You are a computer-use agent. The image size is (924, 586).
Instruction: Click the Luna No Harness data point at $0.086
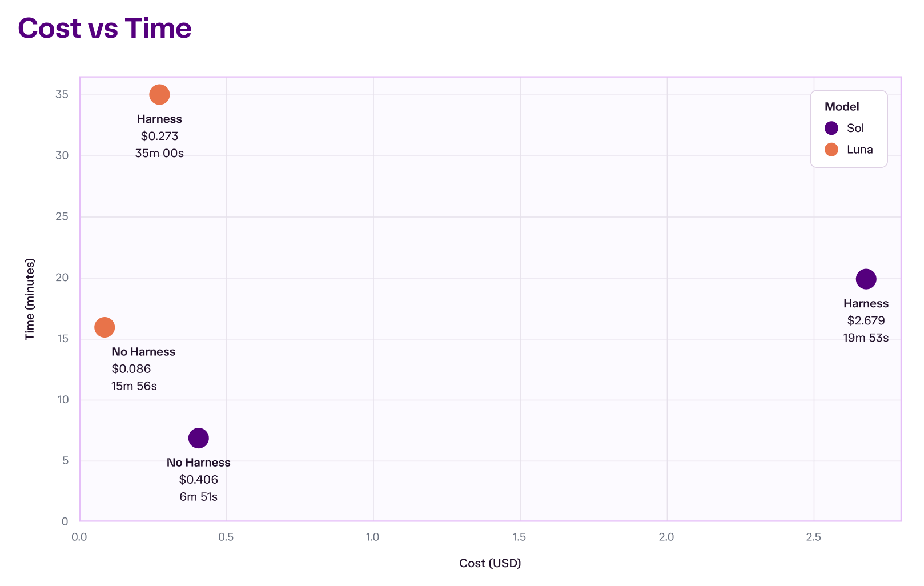click(105, 327)
